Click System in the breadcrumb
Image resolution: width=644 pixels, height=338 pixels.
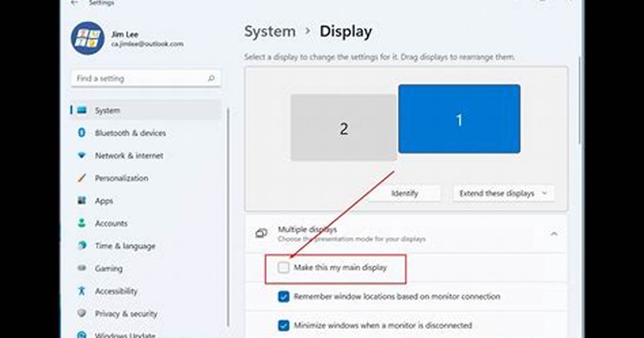click(x=270, y=32)
